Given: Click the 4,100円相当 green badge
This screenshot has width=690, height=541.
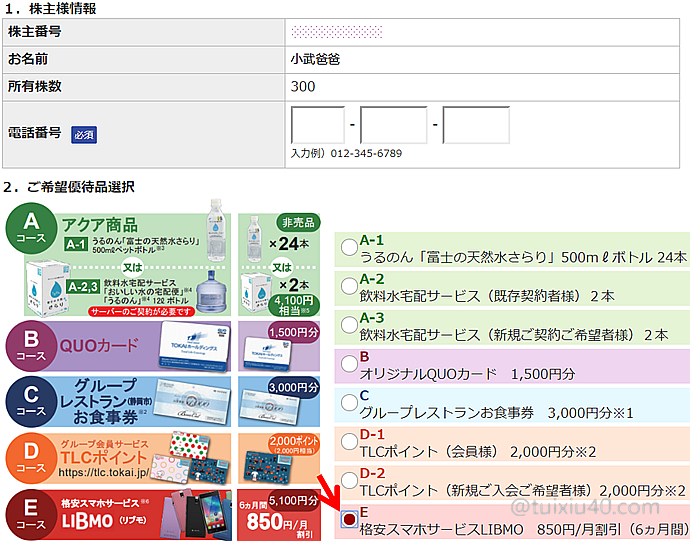Looking at the screenshot, I should click(x=294, y=305).
